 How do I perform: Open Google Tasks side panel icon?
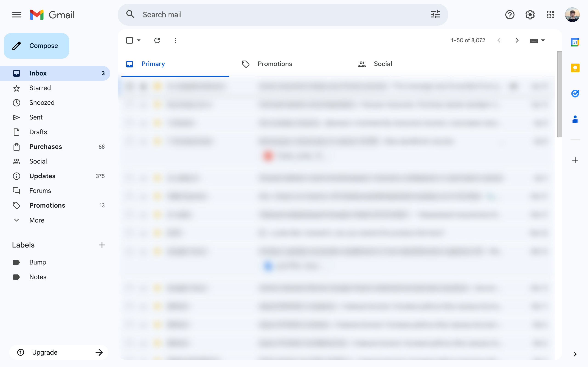pos(575,93)
